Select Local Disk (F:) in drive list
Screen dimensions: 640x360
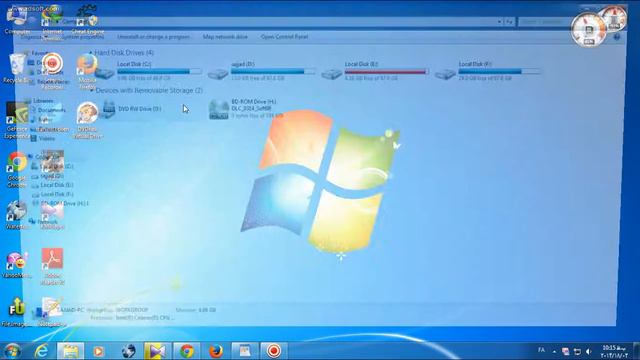pyautogui.click(x=488, y=71)
